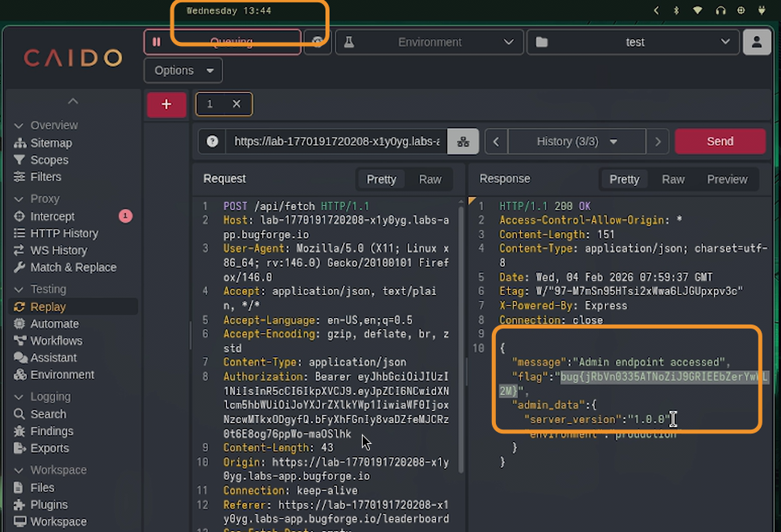
Task: Close replay session tab 1
Action: coord(237,104)
